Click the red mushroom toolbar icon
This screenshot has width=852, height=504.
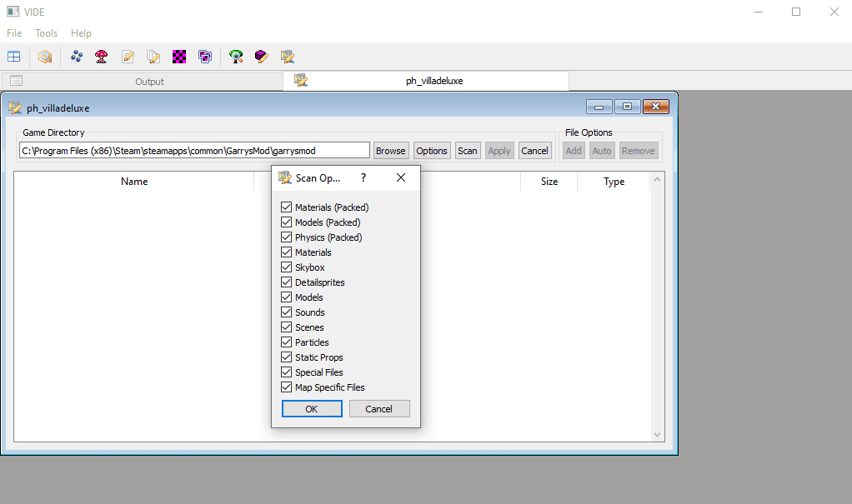pos(101,57)
